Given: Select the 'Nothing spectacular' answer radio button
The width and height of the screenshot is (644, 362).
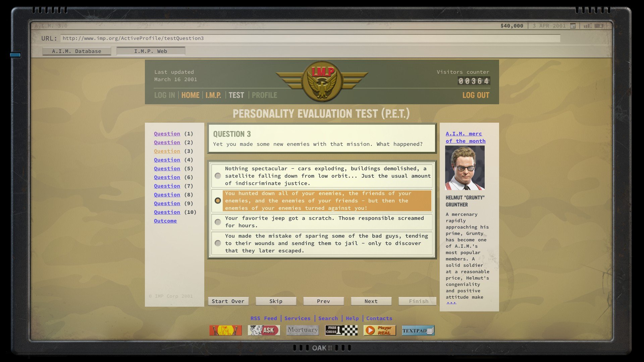Looking at the screenshot, I should tap(218, 176).
